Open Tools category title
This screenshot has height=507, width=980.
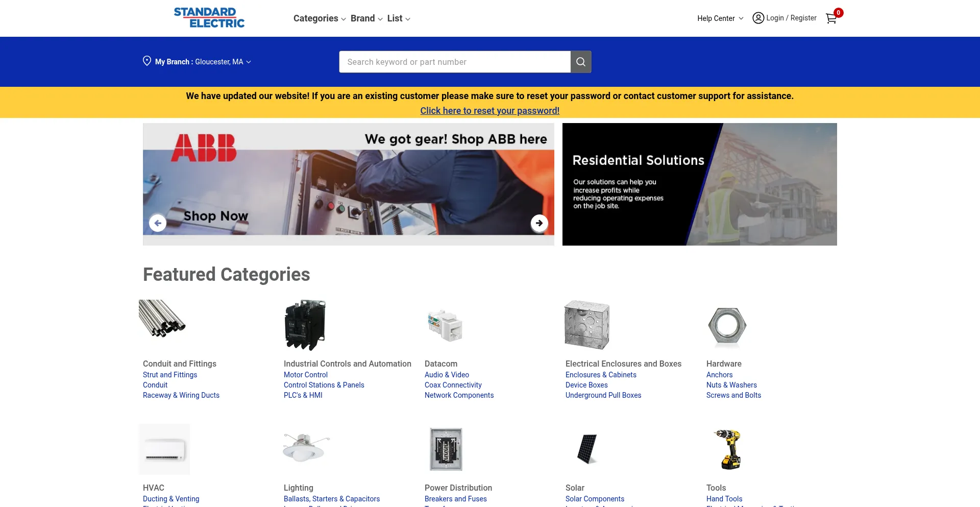pyautogui.click(x=716, y=488)
